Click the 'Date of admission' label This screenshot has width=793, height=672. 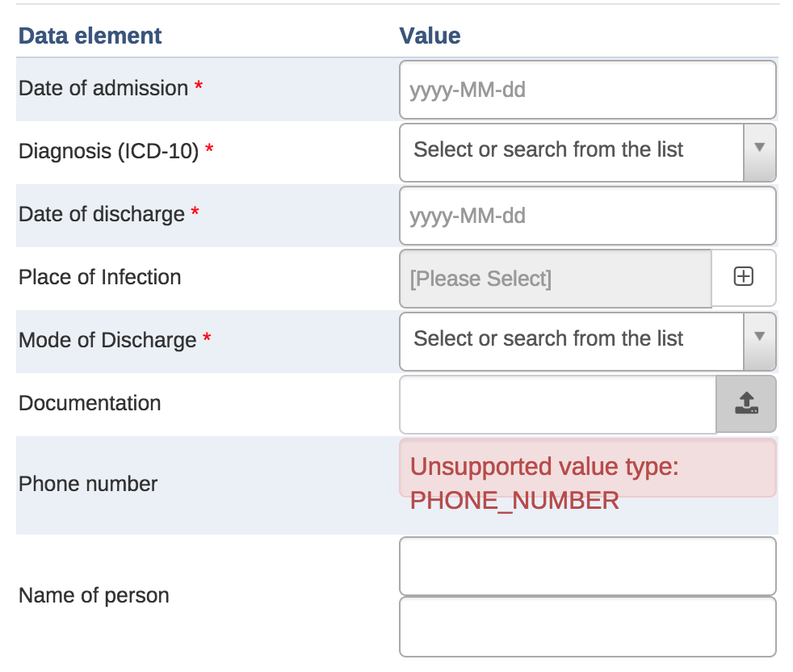click(103, 88)
